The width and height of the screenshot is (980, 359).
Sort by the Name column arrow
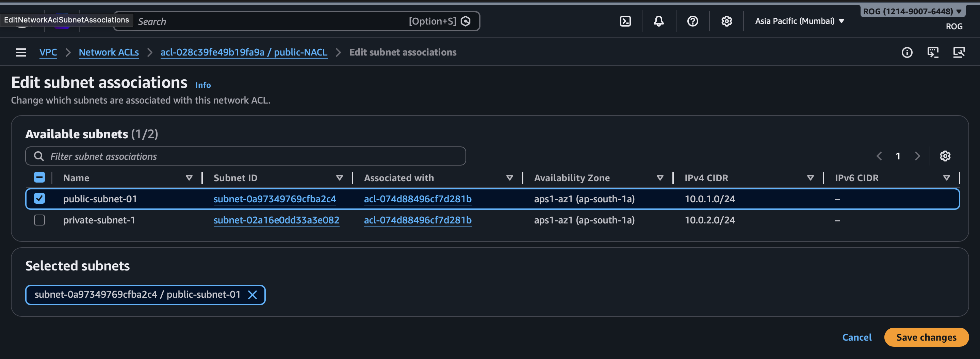pyautogui.click(x=189, y=178)
